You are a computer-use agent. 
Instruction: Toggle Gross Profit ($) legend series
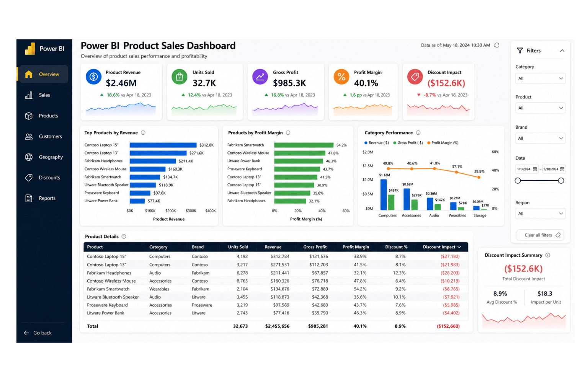(408, 143)
